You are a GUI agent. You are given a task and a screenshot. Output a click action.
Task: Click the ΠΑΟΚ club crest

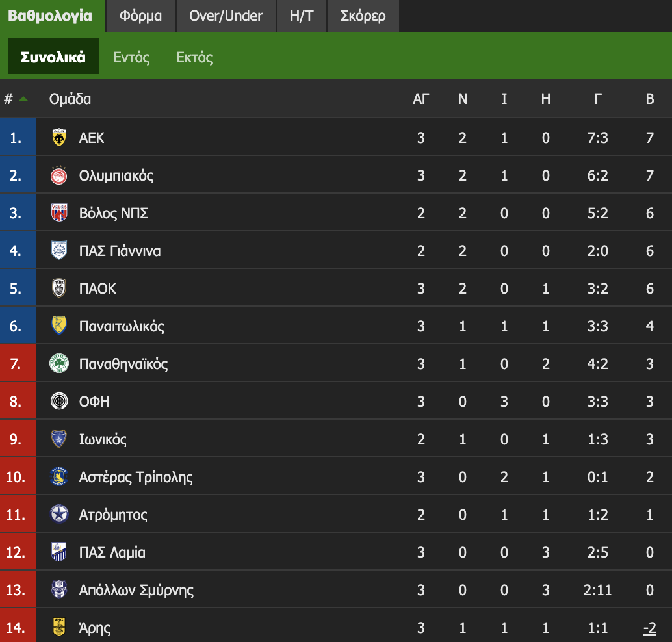[x=59, y=289]
